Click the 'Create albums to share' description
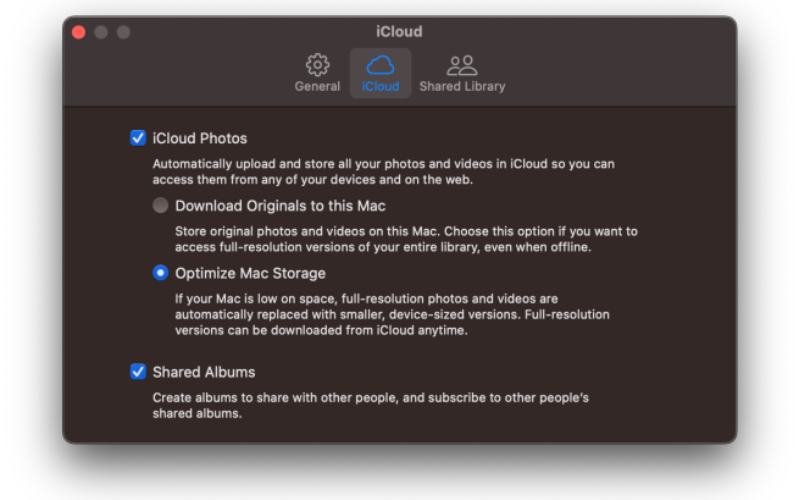The width and height of the screenshot is (799, 500). point(370,405)
